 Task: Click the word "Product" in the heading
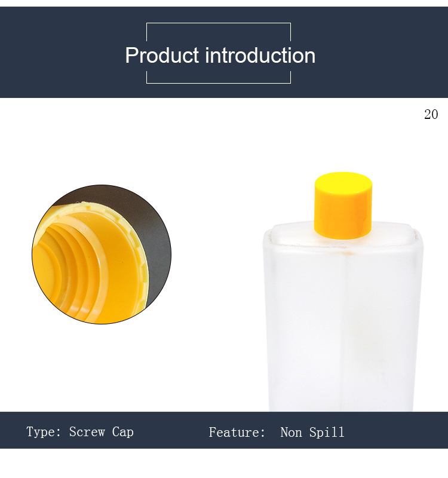coord(162,56)
